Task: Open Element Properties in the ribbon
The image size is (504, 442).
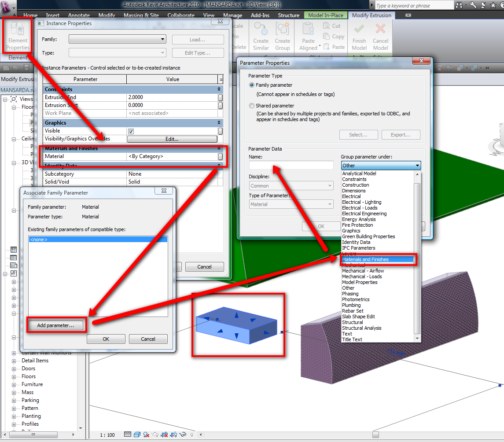Action: (x=18, y=36)
